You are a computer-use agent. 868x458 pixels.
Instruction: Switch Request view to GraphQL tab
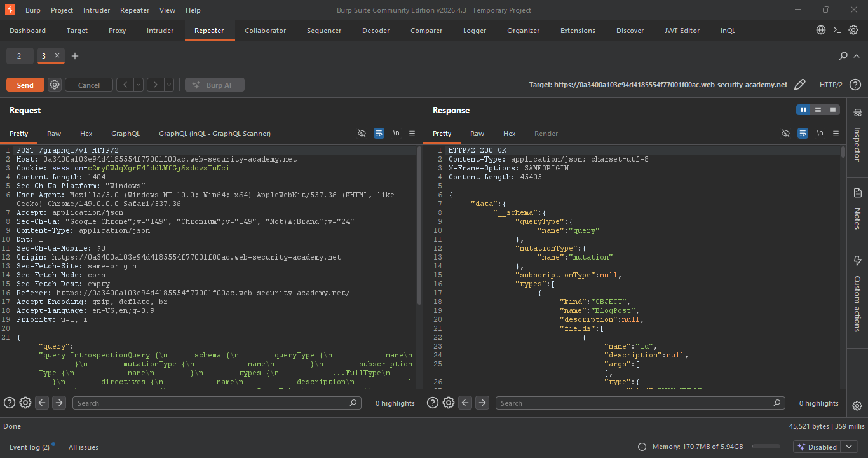pyautogui.click(x=125, y=134)
